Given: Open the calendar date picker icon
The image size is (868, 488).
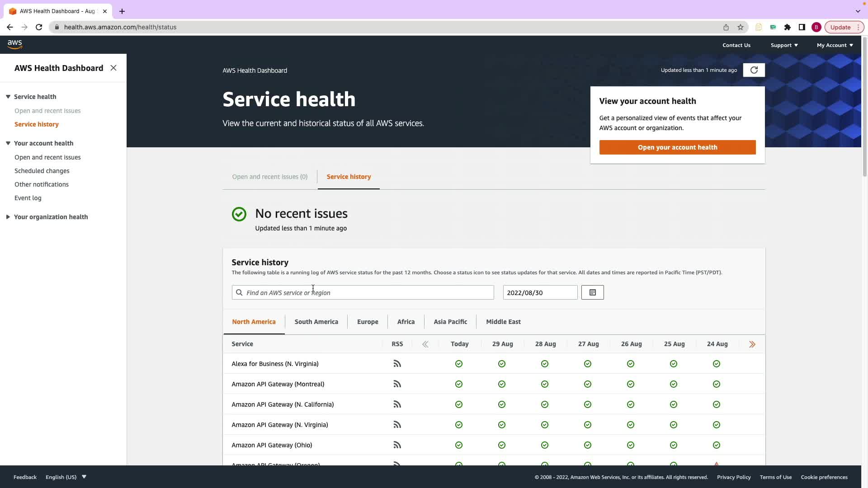Looking at the screenshot, I should [x=592, y=292].
